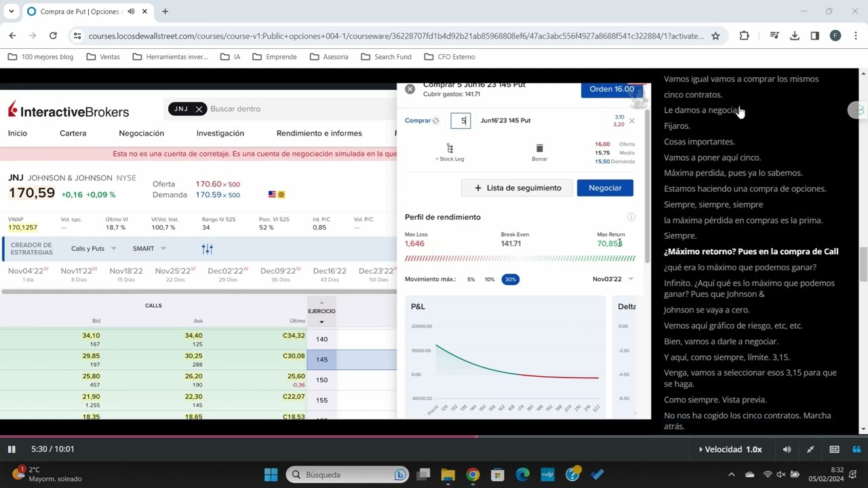
Task: Open the Negociación menu
Action: click(x=141, y=134)
